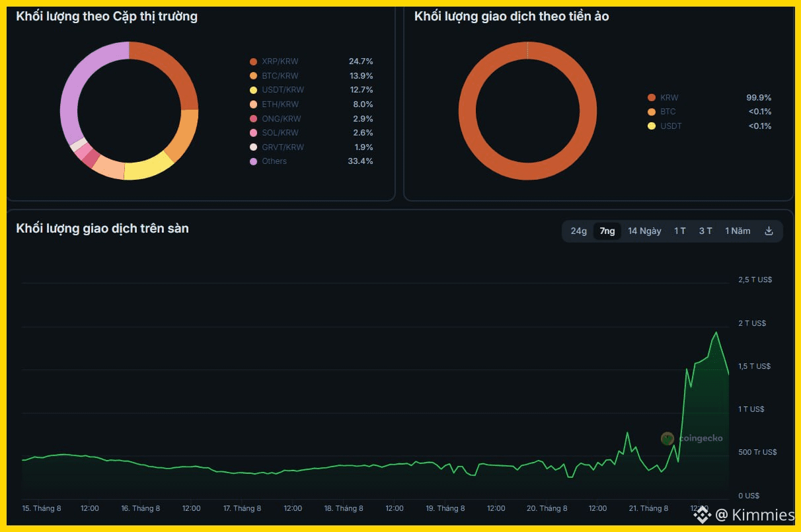This screenshot has width=801, height=532.
Task: Click the 21. Tháng 8 date label
Action: (x=648, y=508)
